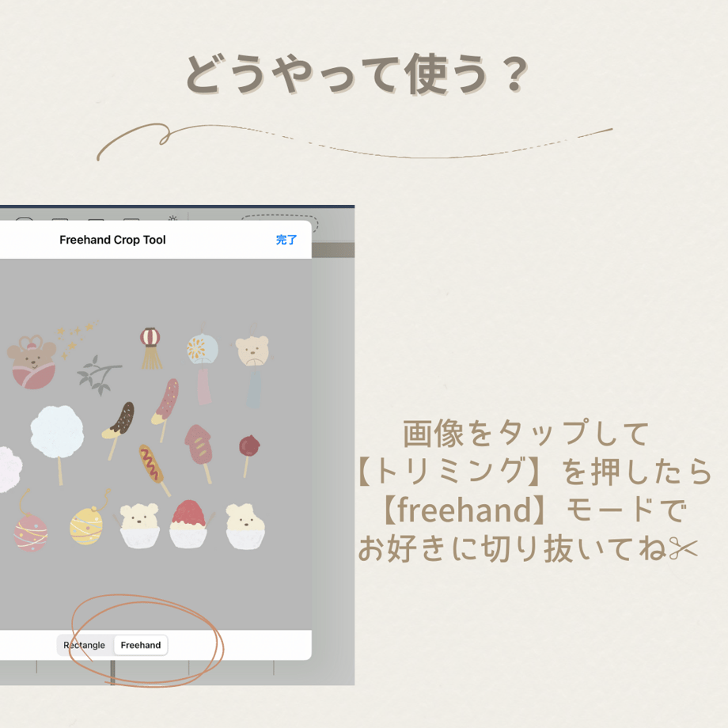
Task: Tap the chocolate banana sticker
Action: pos(119,430)
